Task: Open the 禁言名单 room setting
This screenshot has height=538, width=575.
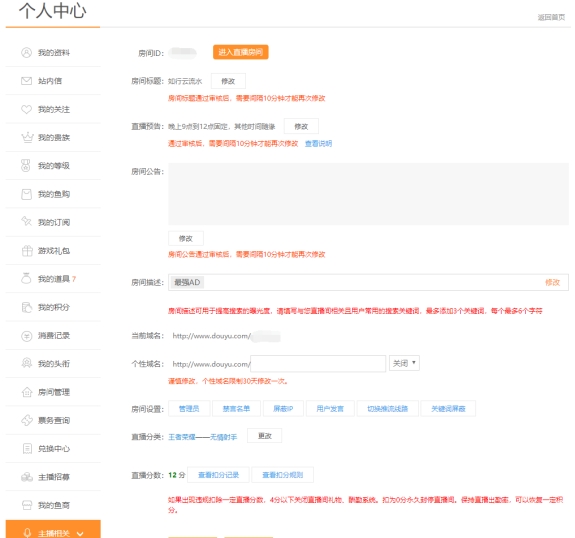Action: [x=236, y=409]
